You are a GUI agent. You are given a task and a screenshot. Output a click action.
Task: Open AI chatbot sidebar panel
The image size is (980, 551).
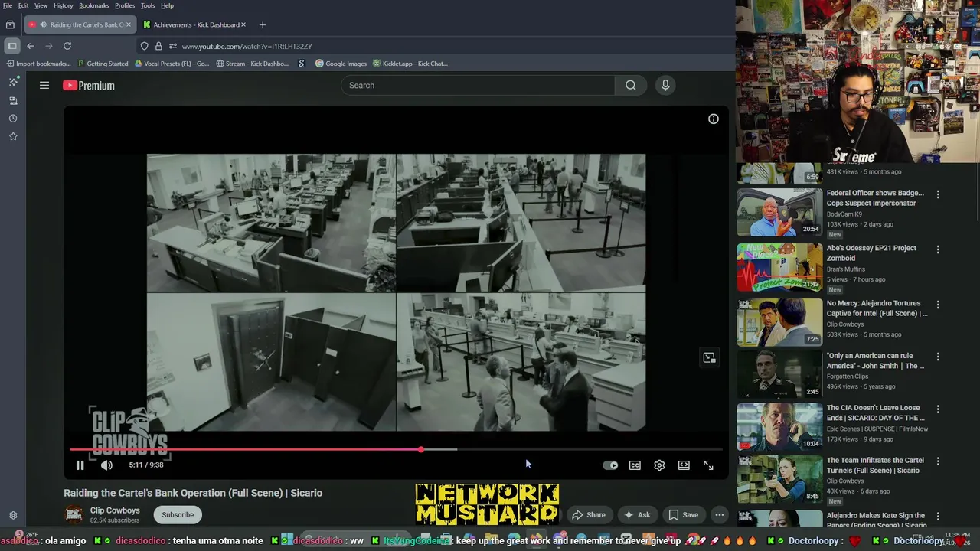click(13, 82)
